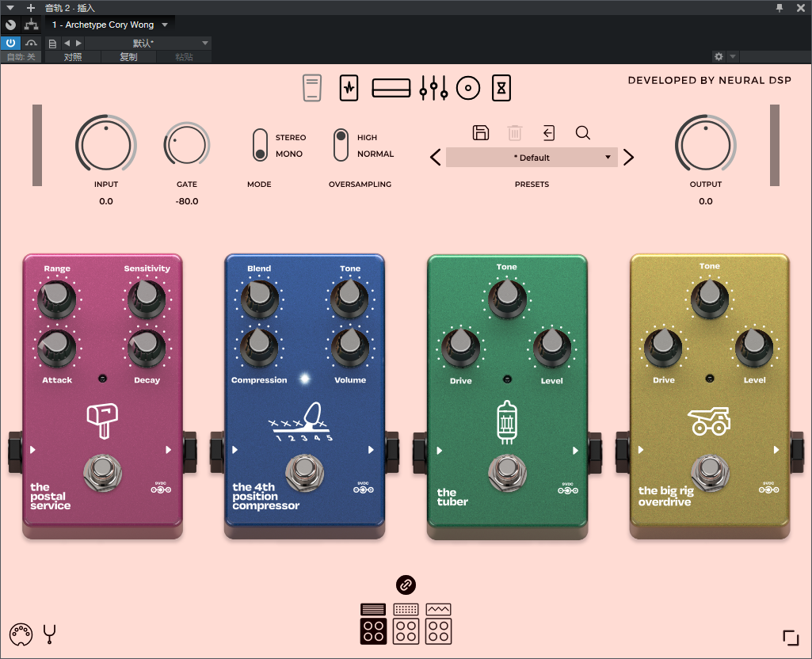The width and height of the screenshot is (812, 659).
Task: Toggle the 4th position compressor footswitch
Action: [x=304, y=472]
